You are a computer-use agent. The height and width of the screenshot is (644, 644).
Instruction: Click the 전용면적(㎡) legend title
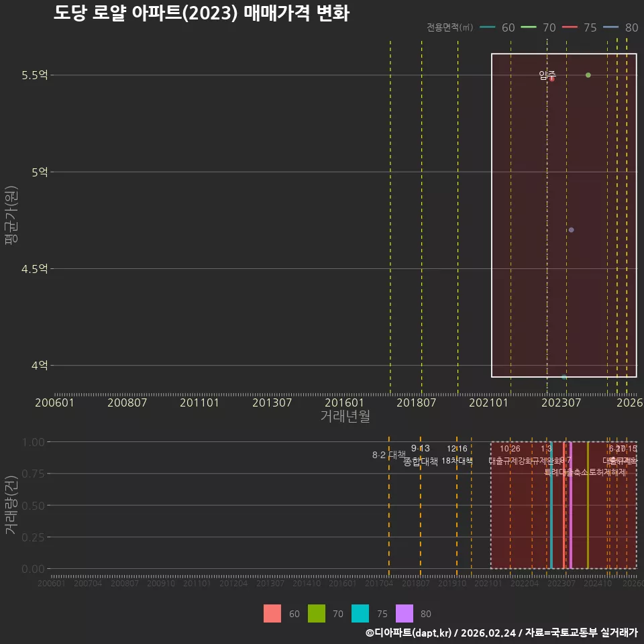pyautogui.click(x=449, y=28)
